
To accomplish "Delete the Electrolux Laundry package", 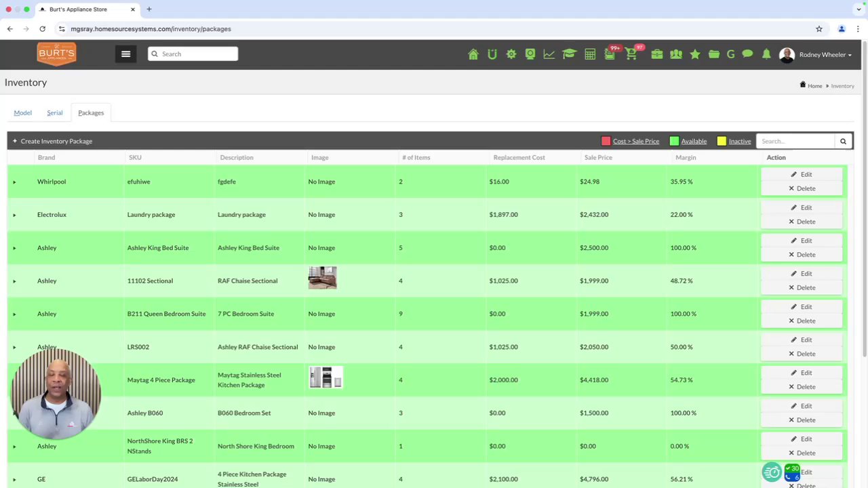I will tap(802, 222).
